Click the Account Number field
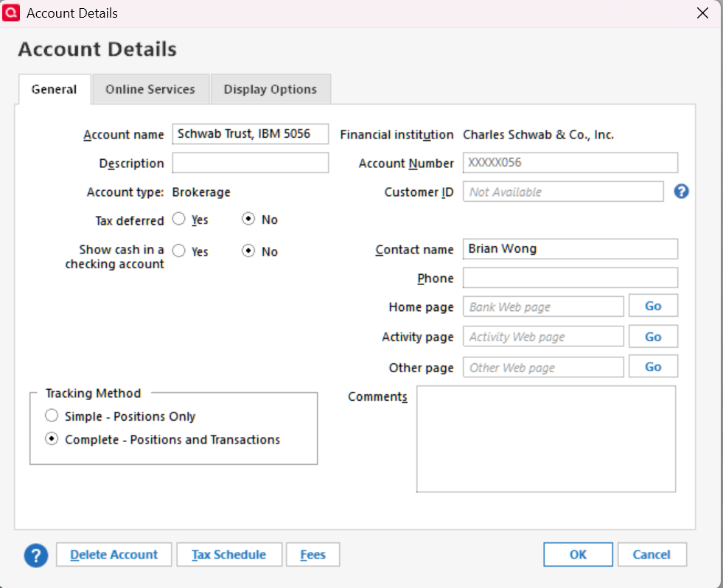This screenshot has height=588, width=723. [570, 163]
